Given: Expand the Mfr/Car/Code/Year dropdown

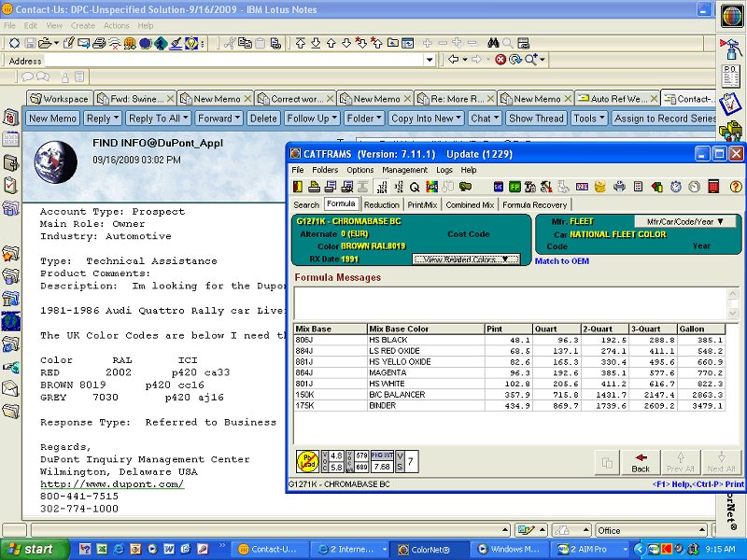Looking at the screenshot, I should point(684,221).
